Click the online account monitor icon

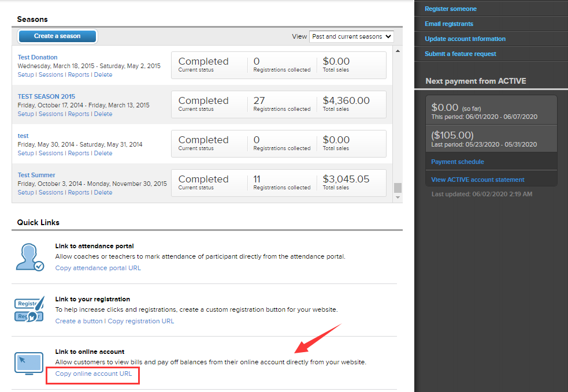coord(30,363)
